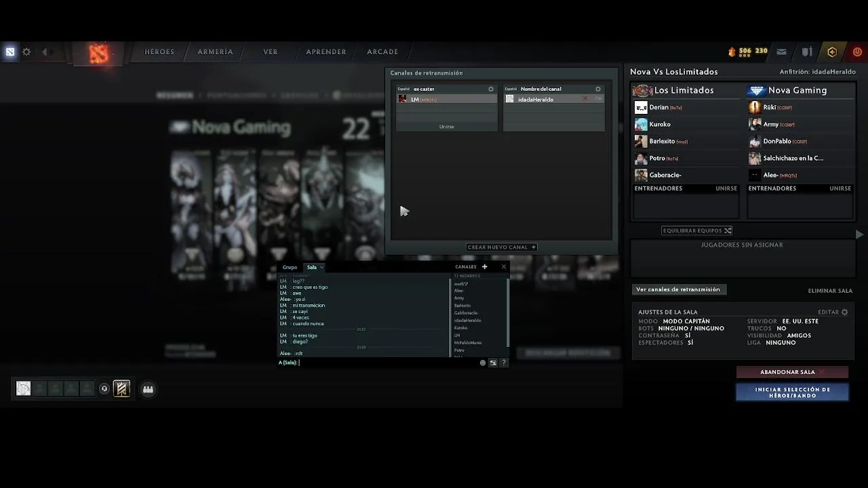
Task: Open EDITAR lobby settings gear
Action: (x=844, y=312)
